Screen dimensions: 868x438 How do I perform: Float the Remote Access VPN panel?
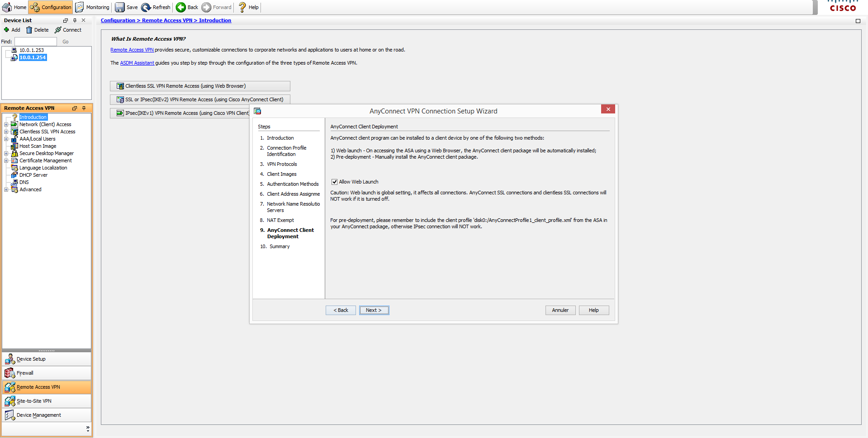pyautogui.click(x=75, y=108)
